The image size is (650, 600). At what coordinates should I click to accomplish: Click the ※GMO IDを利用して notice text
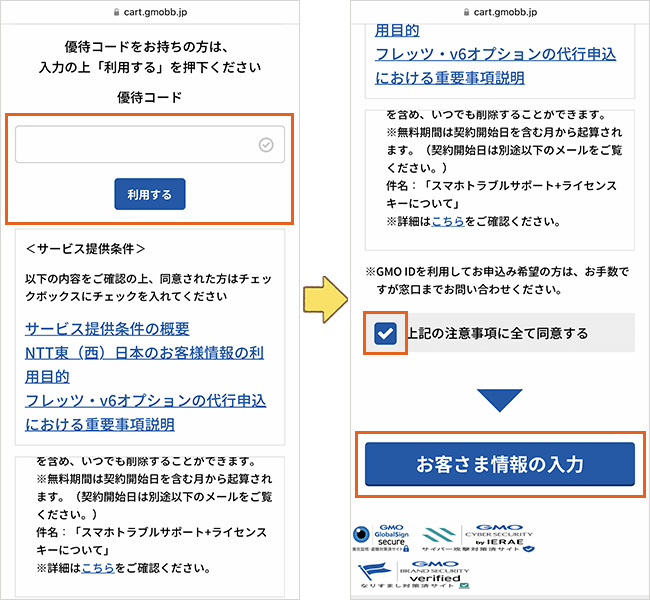coord(497,280)
